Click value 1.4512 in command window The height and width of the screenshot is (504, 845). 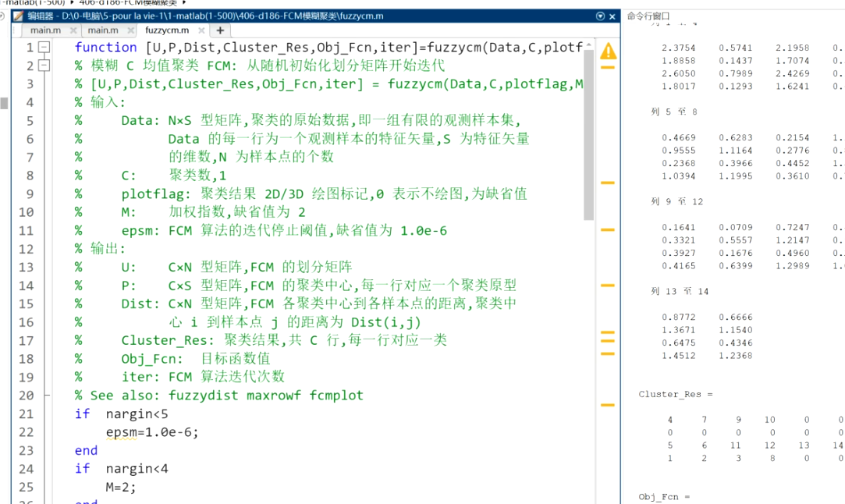coord(679,356)
